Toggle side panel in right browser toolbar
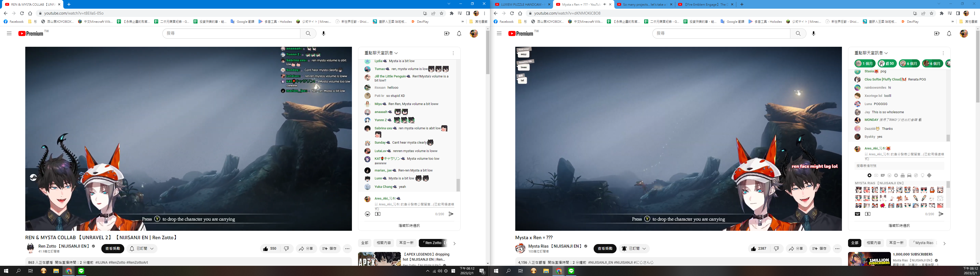 coord(958,13)
